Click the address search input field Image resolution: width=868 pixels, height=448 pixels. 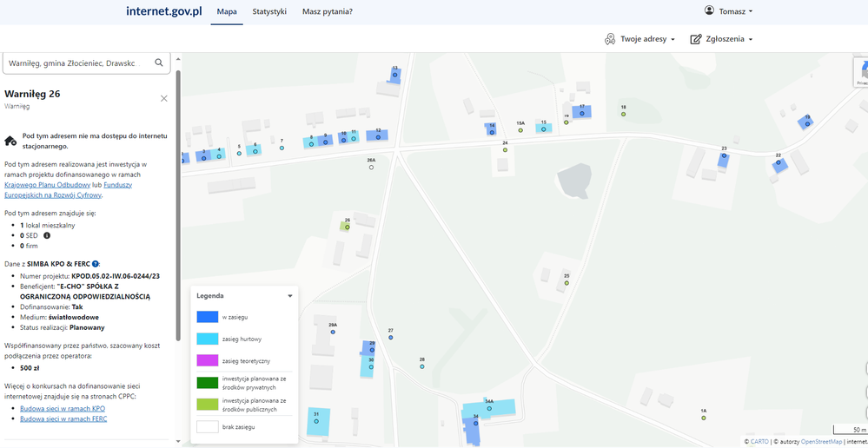click(78, 63)
